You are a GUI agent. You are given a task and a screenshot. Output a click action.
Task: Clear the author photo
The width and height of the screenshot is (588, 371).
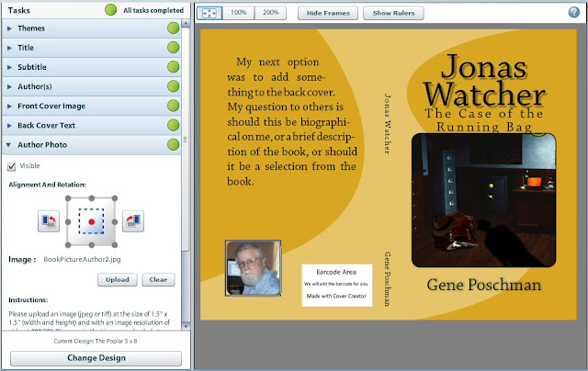point(158,279)
